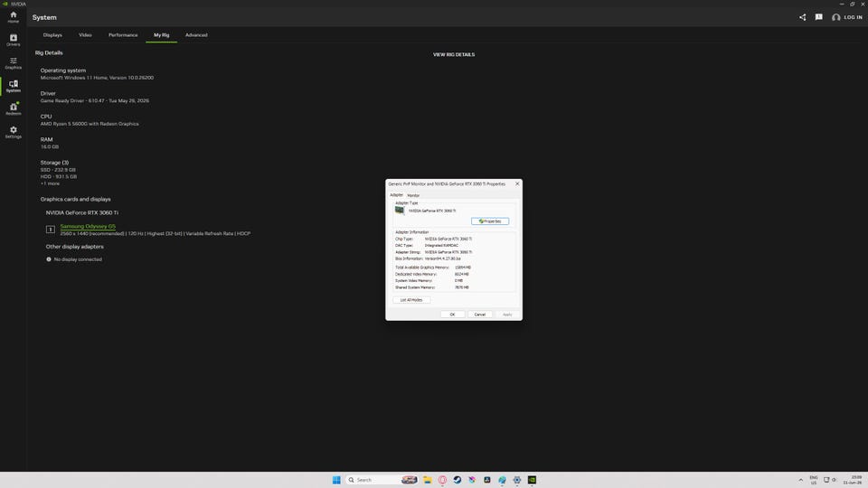Click 'AMD Ryzen 5 5600G with Radeon Graphics' text
Screen dimensions: 868x488
tap(90, 124)
